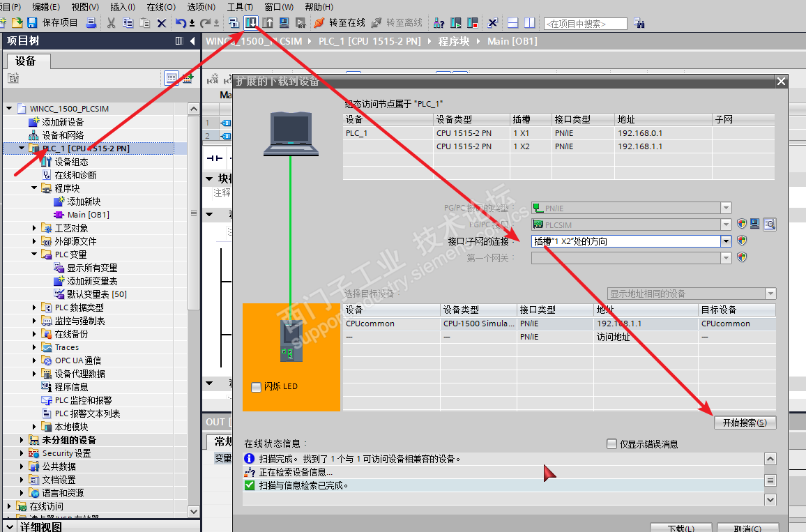
Task: Click 添加新设备 in project tree
Action: (x=63, y=122)
